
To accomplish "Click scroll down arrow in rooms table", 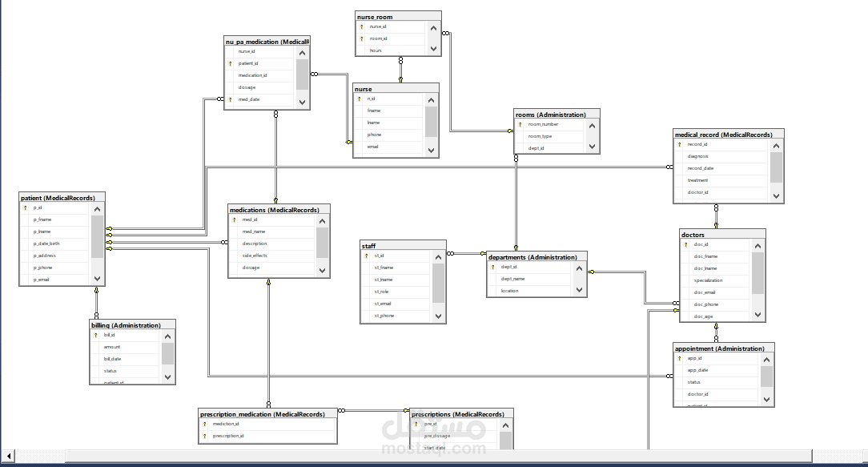I will click(x=593, y=147).
